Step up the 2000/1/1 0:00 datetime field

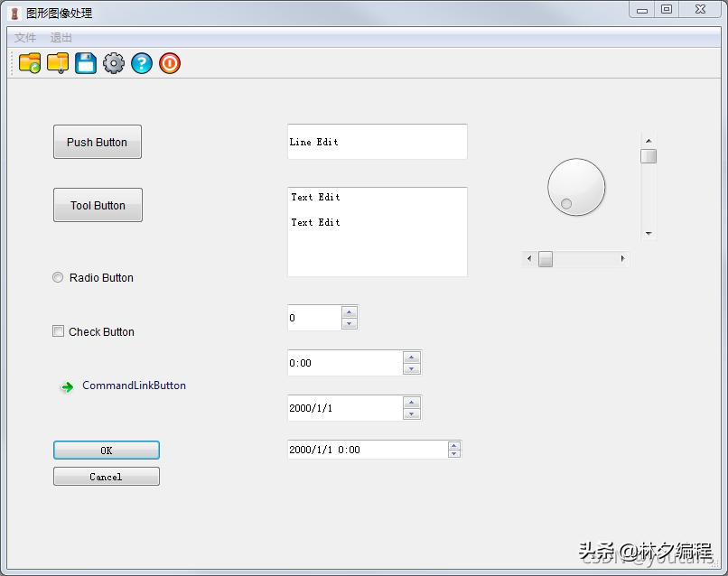pos(454,446)
